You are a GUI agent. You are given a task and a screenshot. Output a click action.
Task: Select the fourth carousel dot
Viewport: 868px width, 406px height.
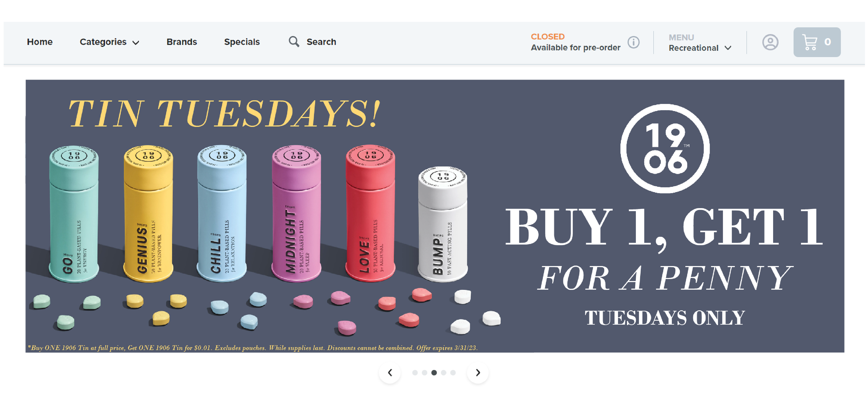(x=443, y=373)
